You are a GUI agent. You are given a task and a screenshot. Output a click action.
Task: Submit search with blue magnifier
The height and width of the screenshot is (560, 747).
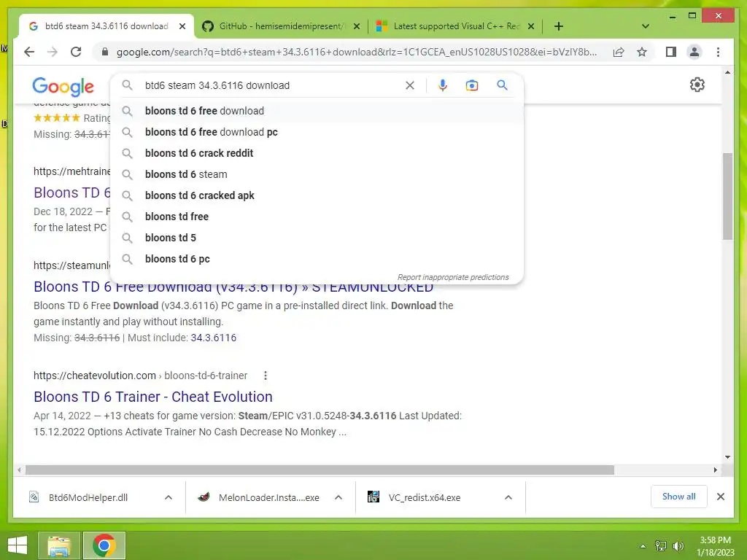click(x=502, y=85)
